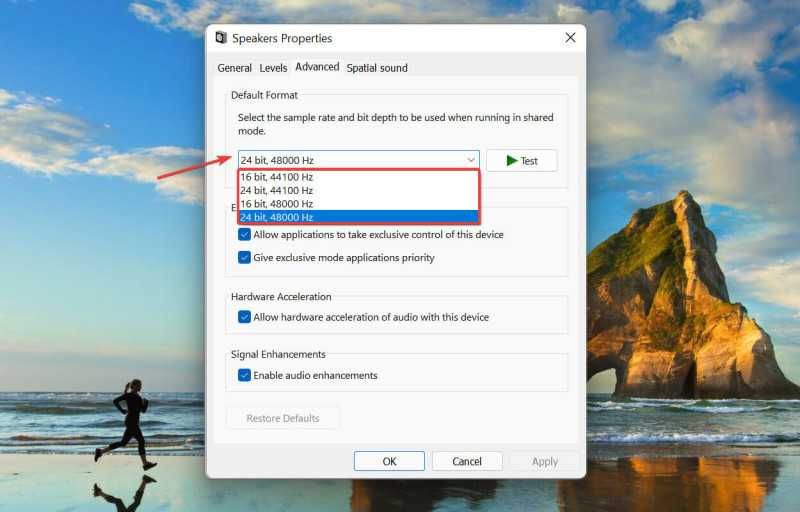Click the Cancel button
This screenshot has width=800, height=512.
coord(467,461)
